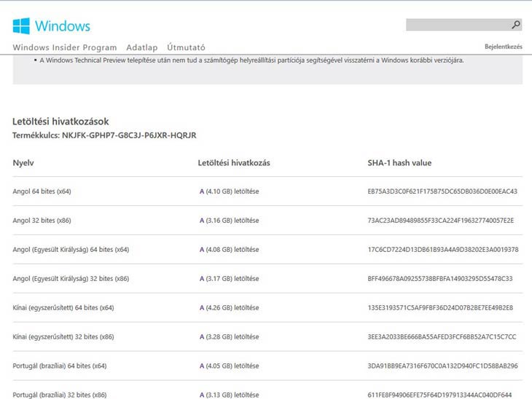
Task: Click the search magnifier icon
Action: pos(516,25)
